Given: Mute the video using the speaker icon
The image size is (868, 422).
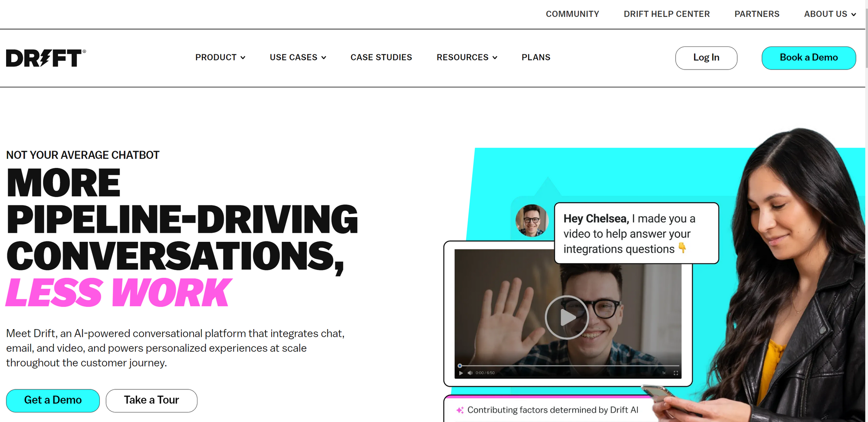Looking at the screenshot, I should pos(470,373).
